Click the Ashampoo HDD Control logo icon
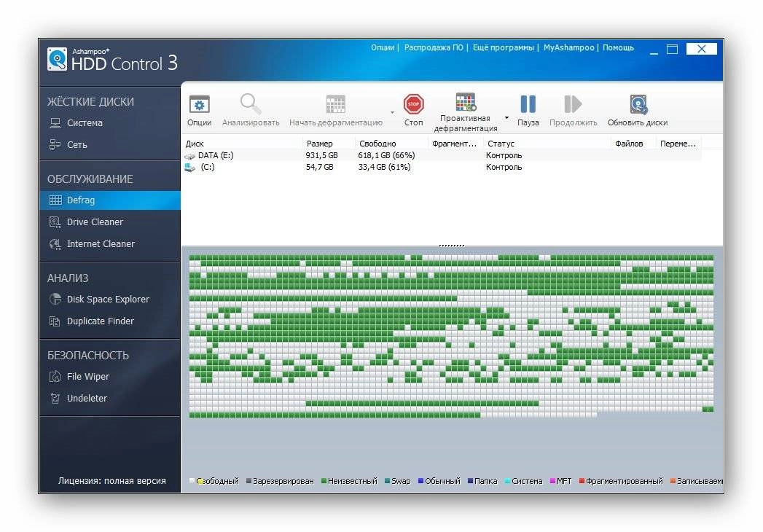This screenshot has height=532, width=763. click(x=58, y=59)
